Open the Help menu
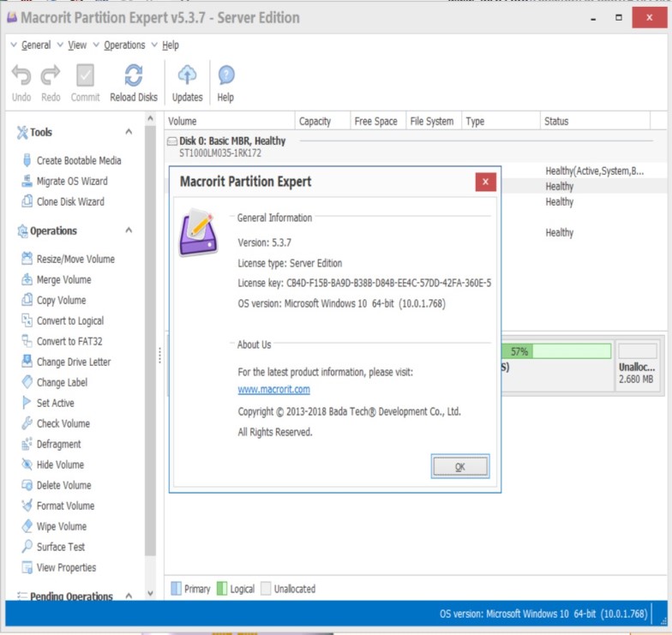This screenshot has height=635, width=672. click(x=170, y=45)
